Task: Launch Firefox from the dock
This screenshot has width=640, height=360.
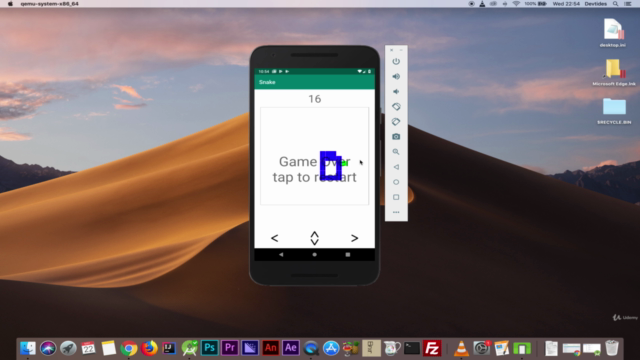Action: pyautogui.click(x=149, y=348)
